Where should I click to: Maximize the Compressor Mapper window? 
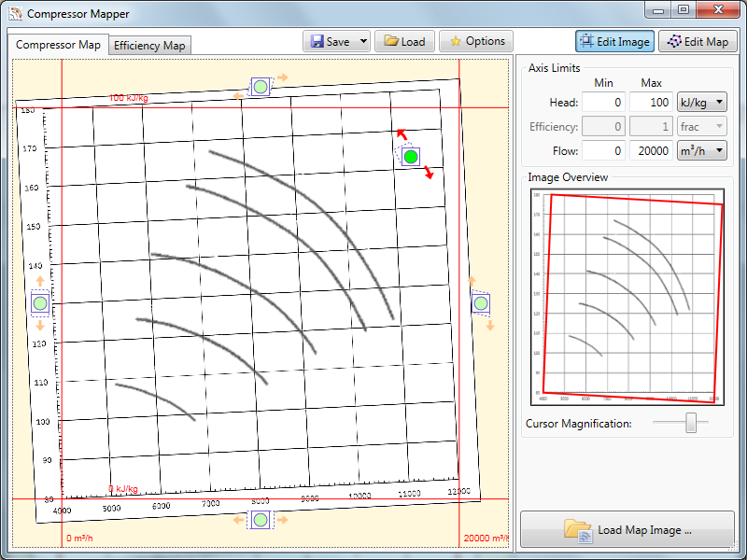[684, 9]
